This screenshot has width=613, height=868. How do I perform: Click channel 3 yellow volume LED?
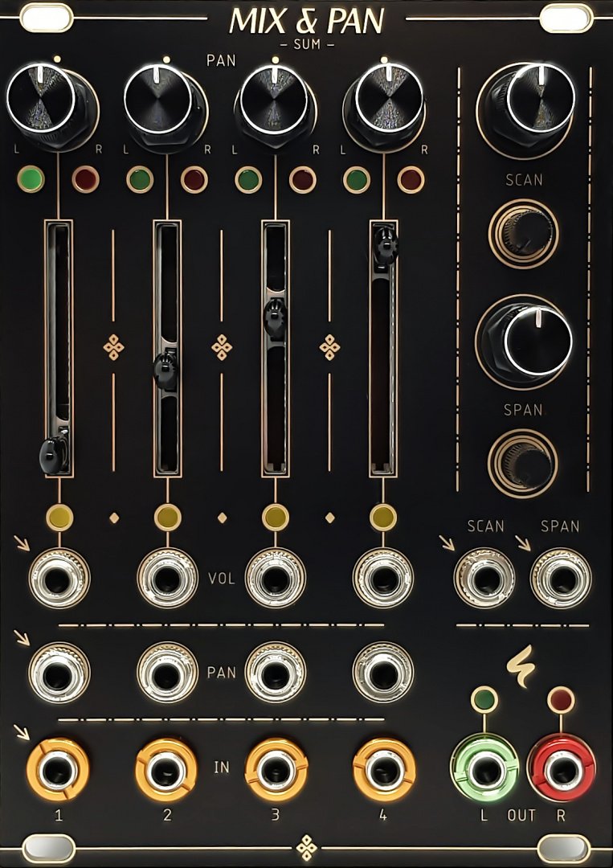[x=276, y=518]
